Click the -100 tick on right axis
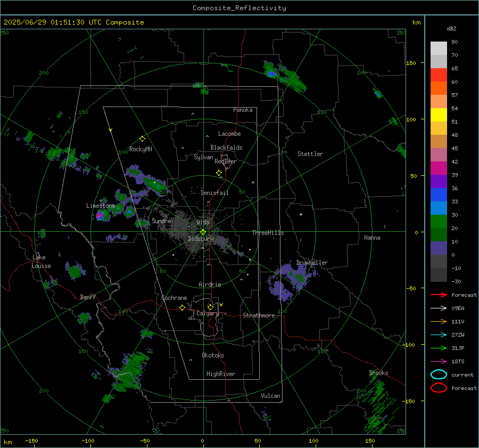Viewport: 479px width, 448px height. click(x=408, y=345)
